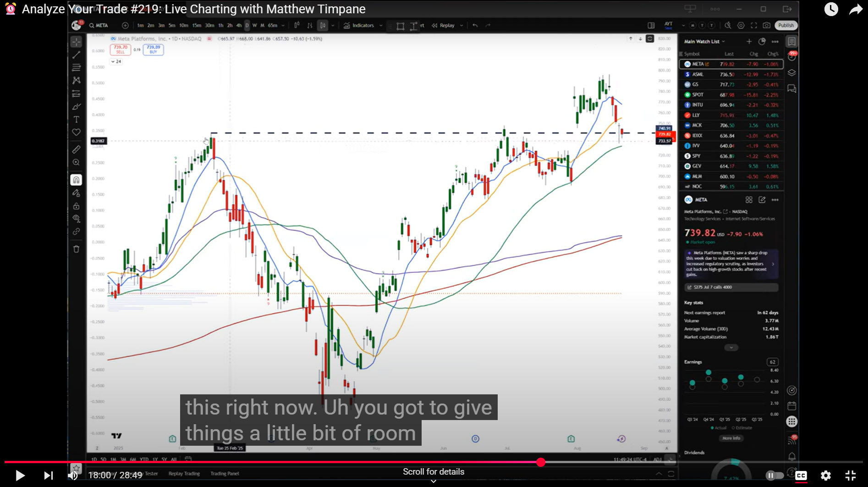Click the Publish button
Image resolution: width=868 pixels, height=487 pixels.
tap(786, 25)
